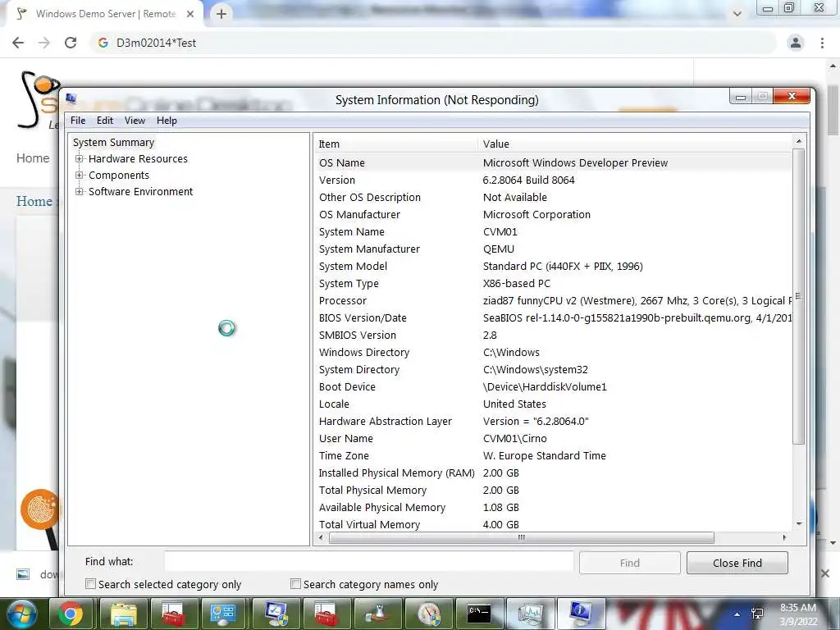Image resolution: width=840 pixels, height=630 pixels.
Task: Click the Value column header
Action: click(x=634, y=144)
